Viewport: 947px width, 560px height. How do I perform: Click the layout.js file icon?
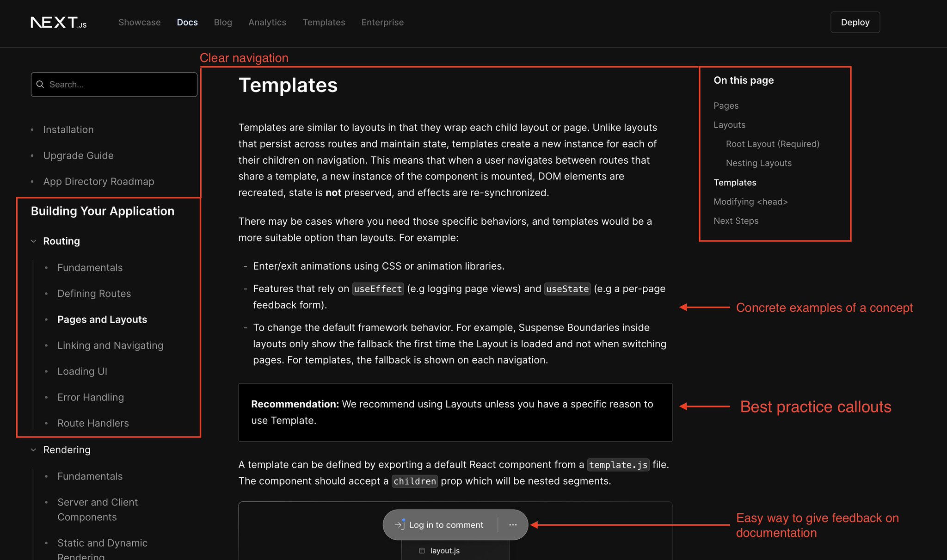(421, 550)
